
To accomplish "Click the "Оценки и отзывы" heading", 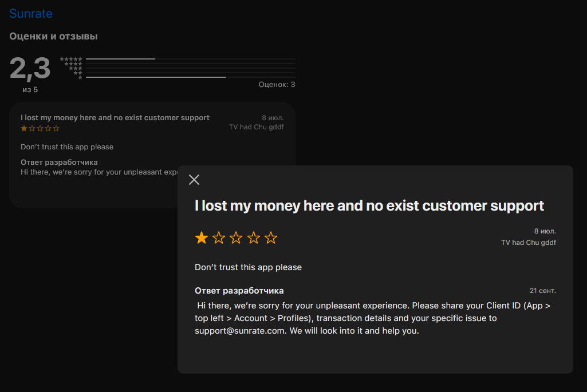I will tap(53, 36).
